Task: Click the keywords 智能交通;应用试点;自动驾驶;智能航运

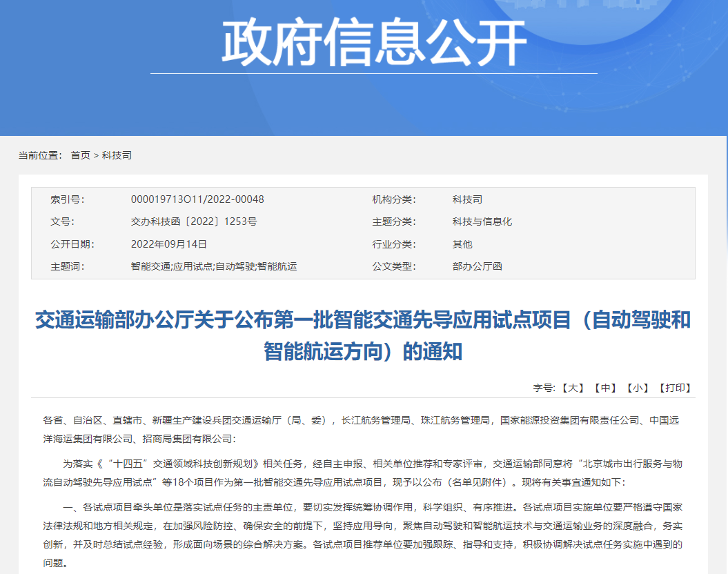Action: click(214, 266)
